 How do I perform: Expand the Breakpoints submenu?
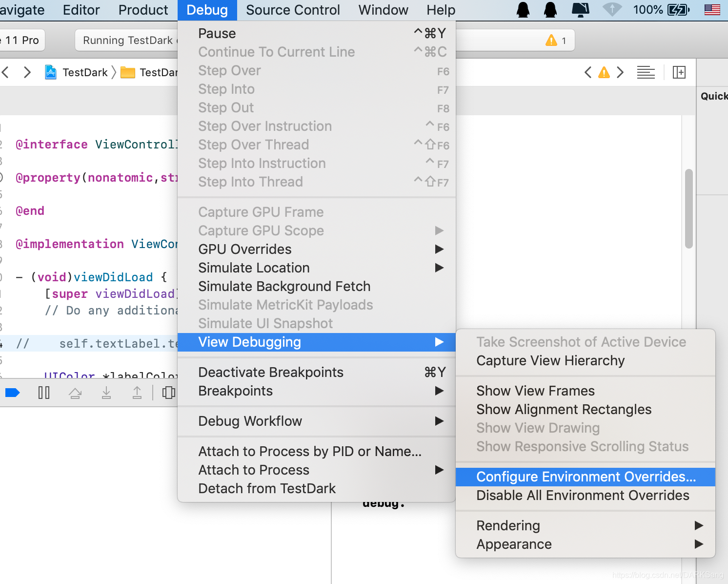[317, 391]
